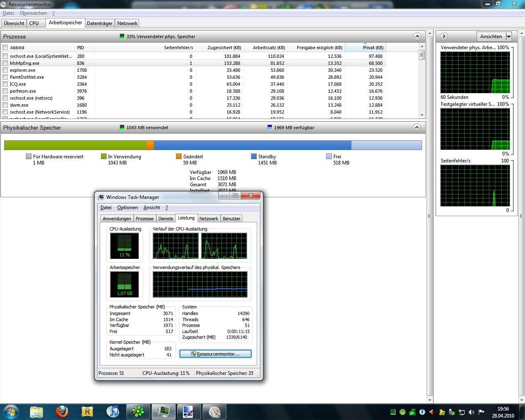
Task: Click the green '1043 MB verwendet' indicator
Action: [x=122, y=128]
